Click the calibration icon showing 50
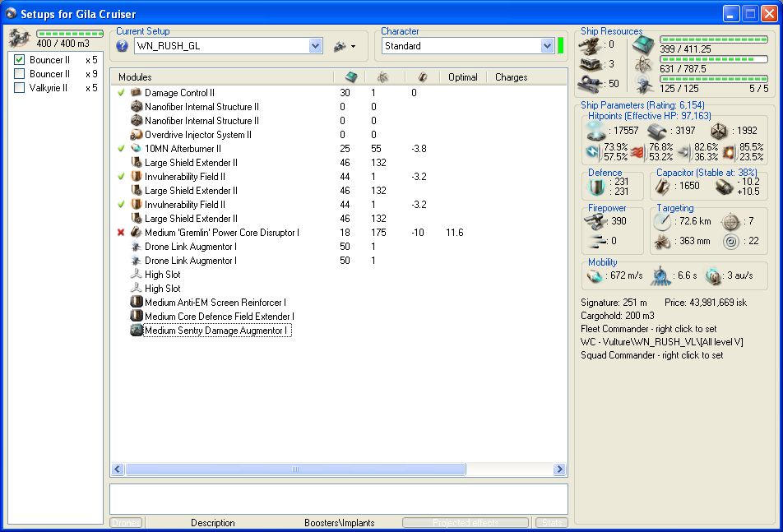The height and width of the screenshot is (532, 783). (589, 84)
